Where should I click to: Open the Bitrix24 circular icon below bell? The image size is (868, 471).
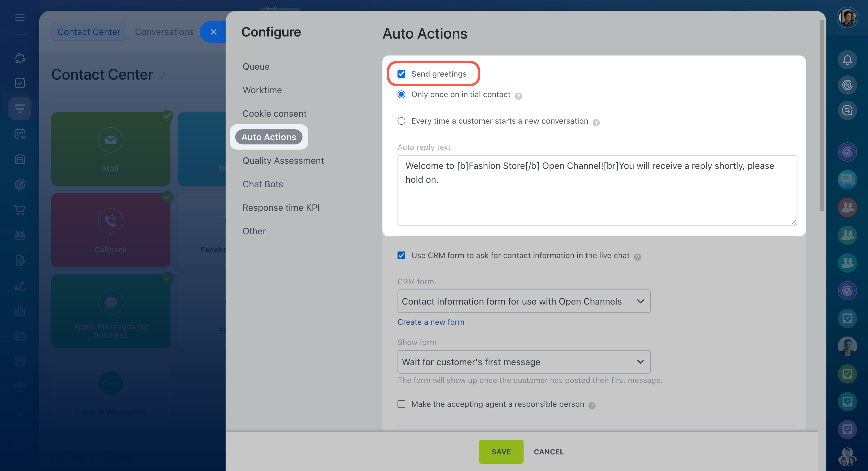click(847, 85)
